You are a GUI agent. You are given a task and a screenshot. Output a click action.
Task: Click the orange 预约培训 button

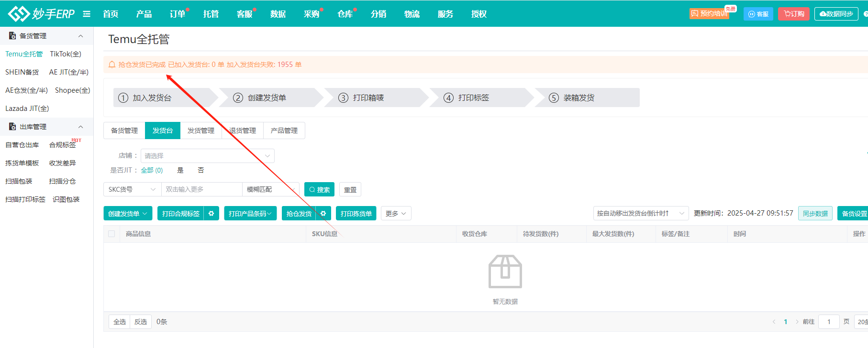coord(710,14)
